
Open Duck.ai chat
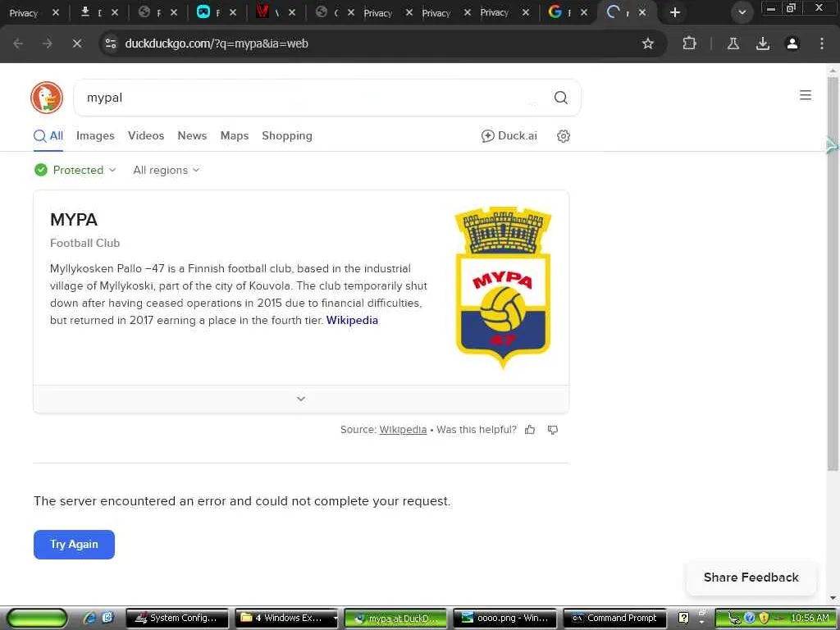click(509, 135)
